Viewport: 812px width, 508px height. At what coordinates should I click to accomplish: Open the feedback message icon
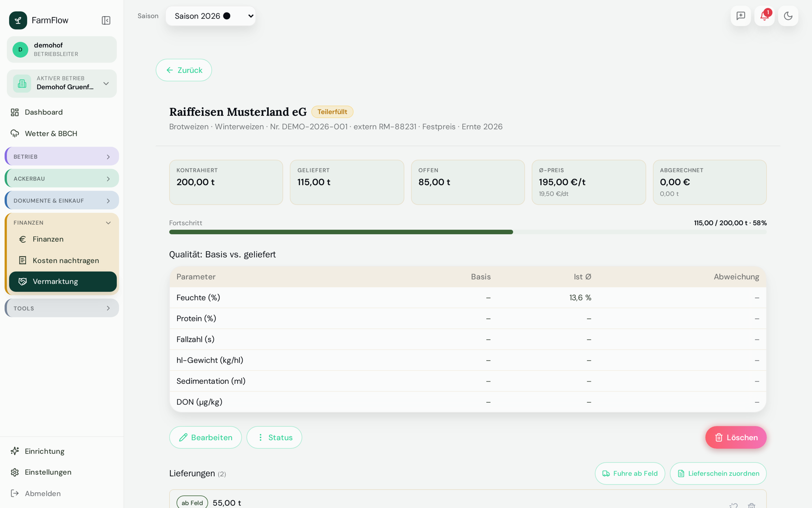(741, 16)
